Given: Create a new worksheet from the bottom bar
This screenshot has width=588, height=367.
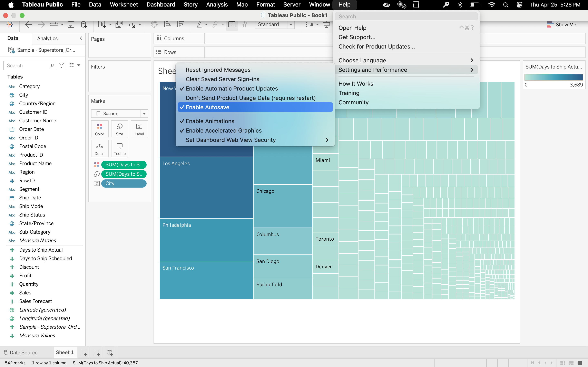Looking at the screenshot, I should [x=83, y=352].
